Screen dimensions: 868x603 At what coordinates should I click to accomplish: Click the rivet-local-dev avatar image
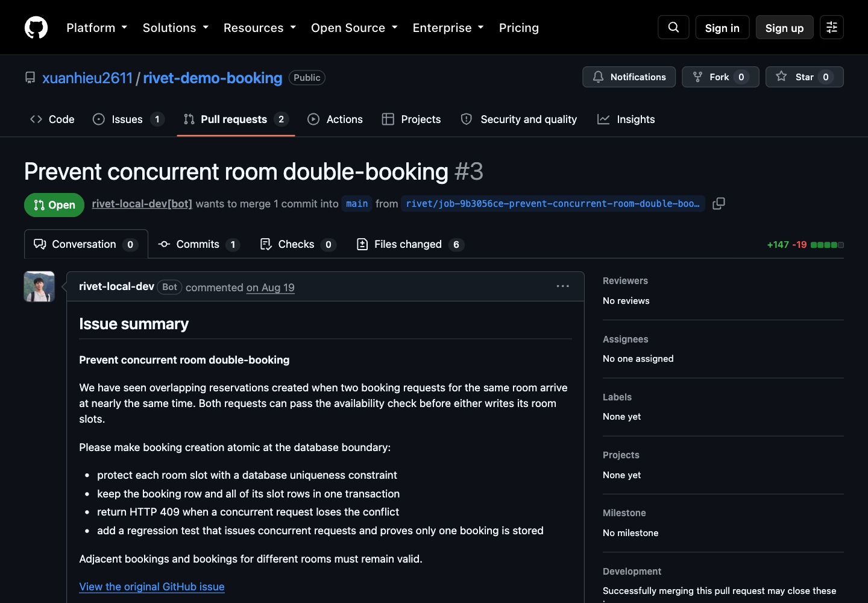39,286
